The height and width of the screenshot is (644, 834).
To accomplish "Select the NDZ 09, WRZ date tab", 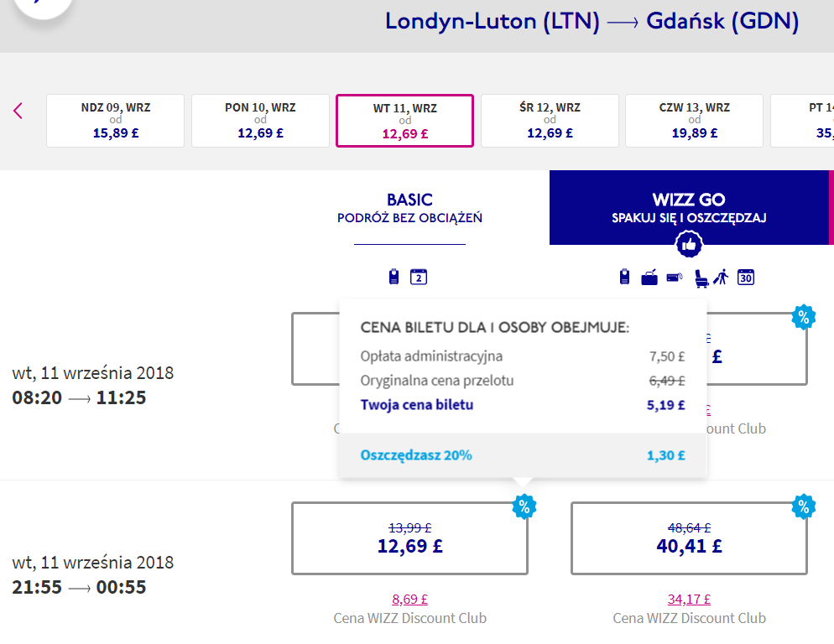I will [116, 121].
